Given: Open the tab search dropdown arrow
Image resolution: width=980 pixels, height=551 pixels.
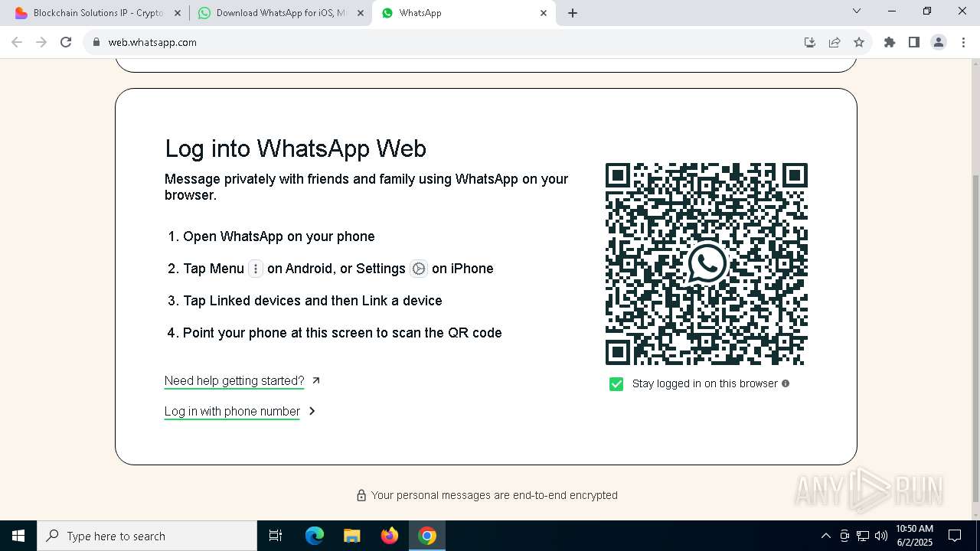Looking at the screenshot, I should click(x=857, y=11).
